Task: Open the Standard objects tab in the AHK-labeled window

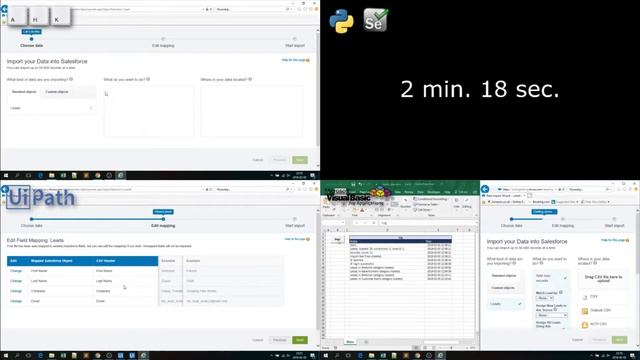Action: (x=24, y=92)
